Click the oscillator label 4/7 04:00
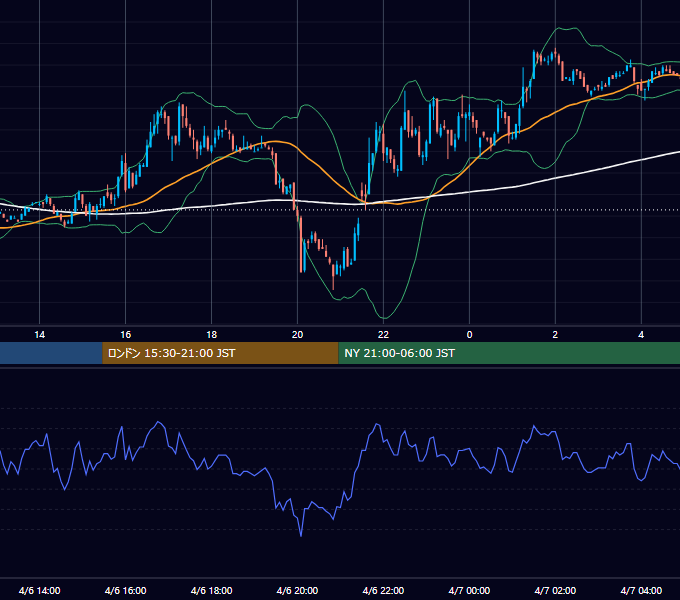Viewport: 680px width, 600px height. pyautogui.click(x=641, y=590)
